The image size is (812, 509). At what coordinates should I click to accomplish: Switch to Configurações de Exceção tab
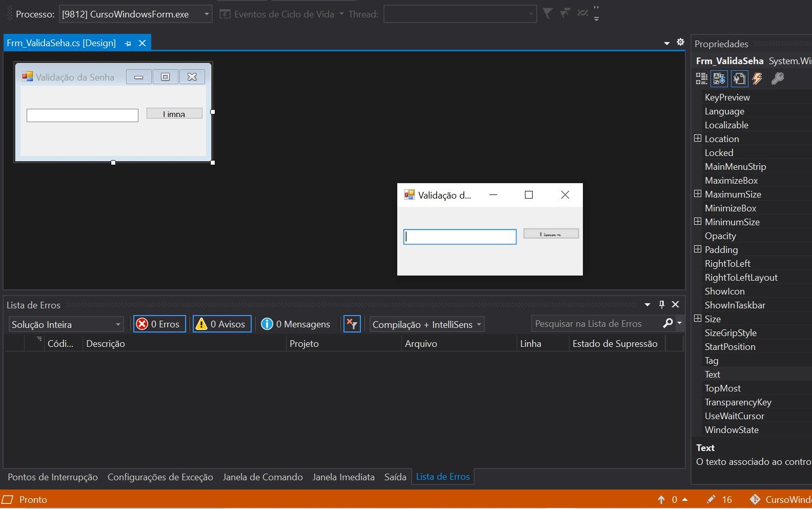coord(160,477)
